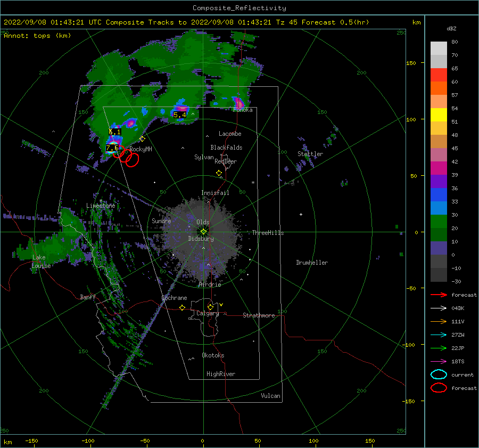This screenshot has height=448, width=479.
Task: Click the Vulcan label
Action: [x=271, y=395]
